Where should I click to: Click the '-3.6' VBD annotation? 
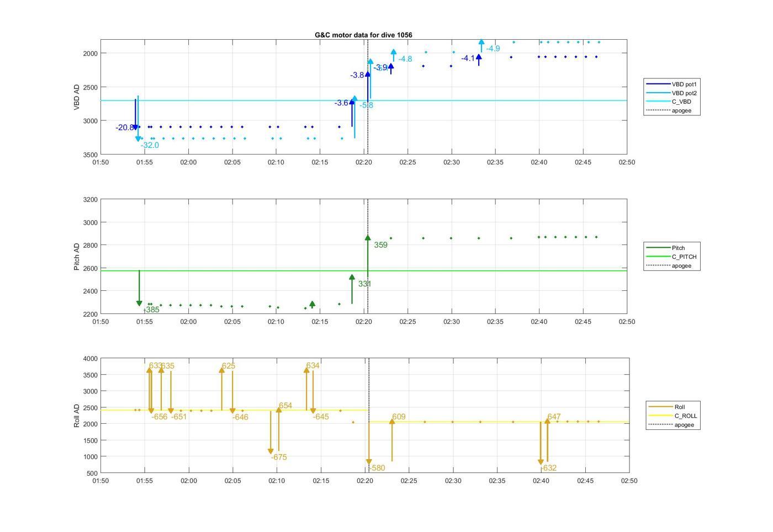[341, 103]
